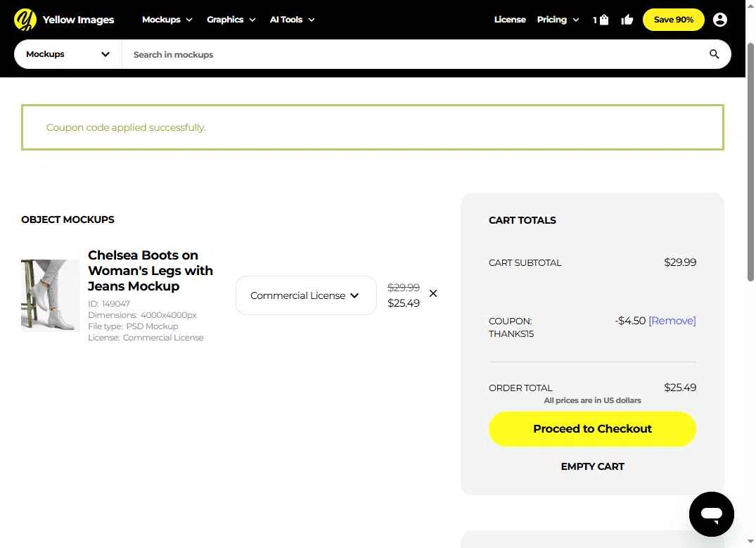Open the Mockups search category dropdown
Viewport: 756px width, 548px height.
click(68, 54)
